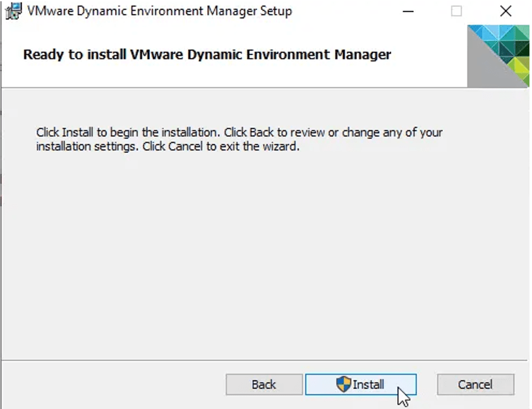Image resolution: width=532 pixels, height=409 pixels.
Task: Click blank space left of Back button
Action: point(114,384)
